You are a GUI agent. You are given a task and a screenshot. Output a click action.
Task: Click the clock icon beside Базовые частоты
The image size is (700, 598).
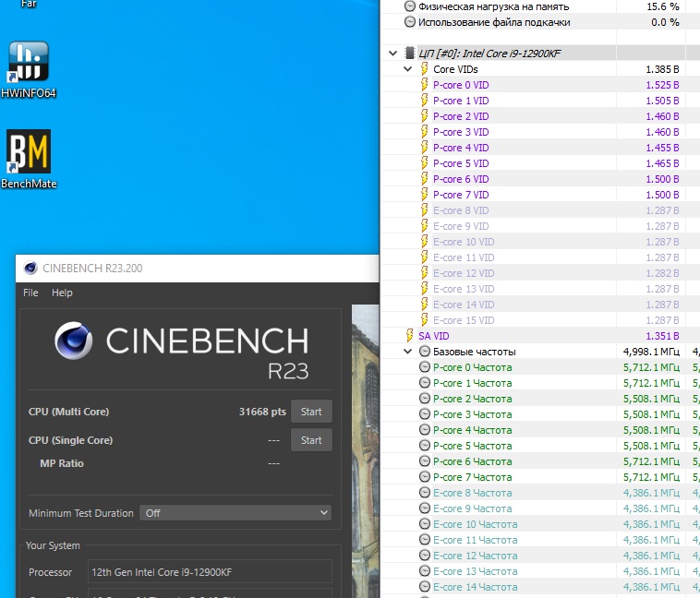[425, 352]
